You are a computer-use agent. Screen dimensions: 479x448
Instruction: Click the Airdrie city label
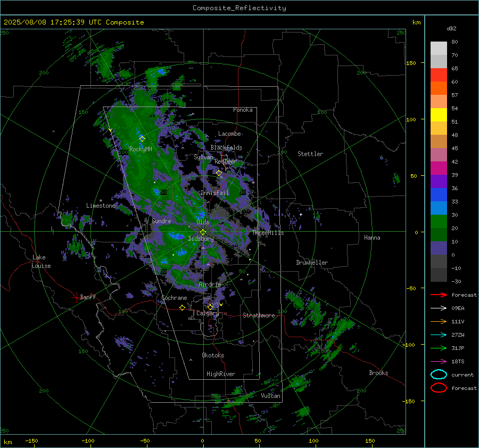point(210,284)
